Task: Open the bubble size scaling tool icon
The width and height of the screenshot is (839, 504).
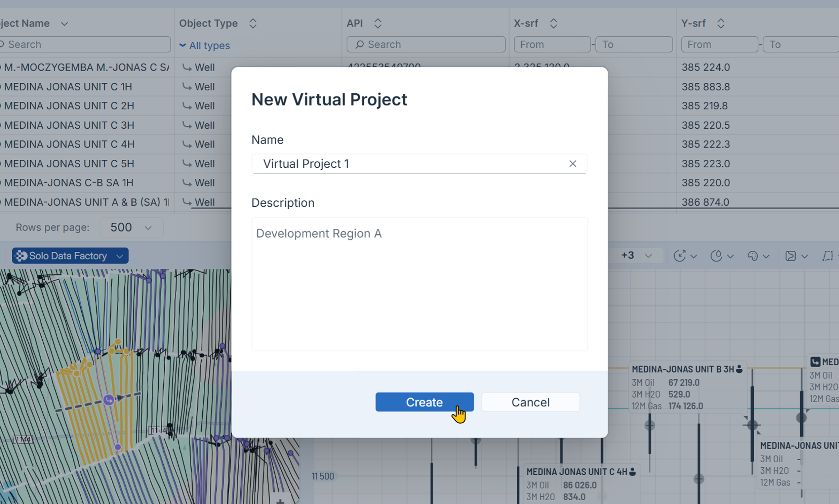Action: (x=680, y=256)
